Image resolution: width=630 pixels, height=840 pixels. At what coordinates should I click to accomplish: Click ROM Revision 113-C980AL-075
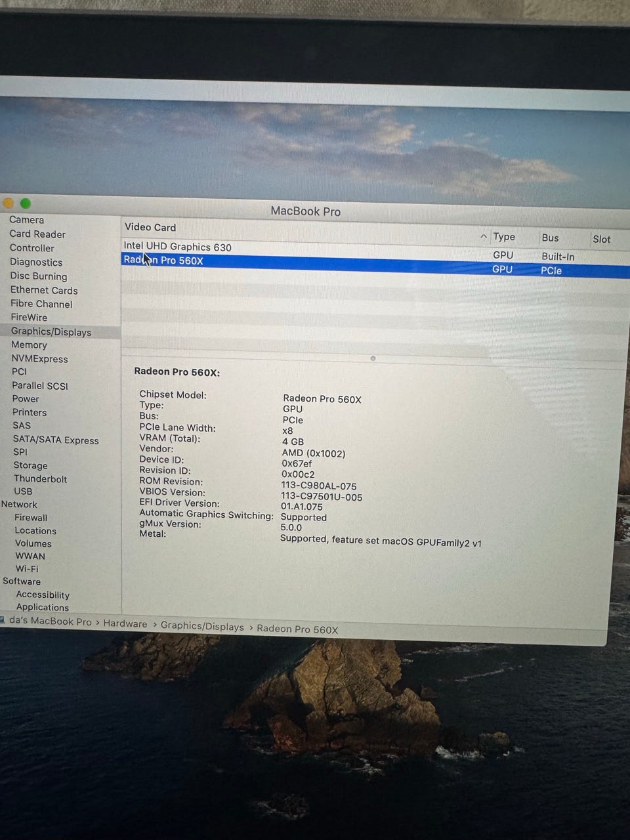coord(319,486)
